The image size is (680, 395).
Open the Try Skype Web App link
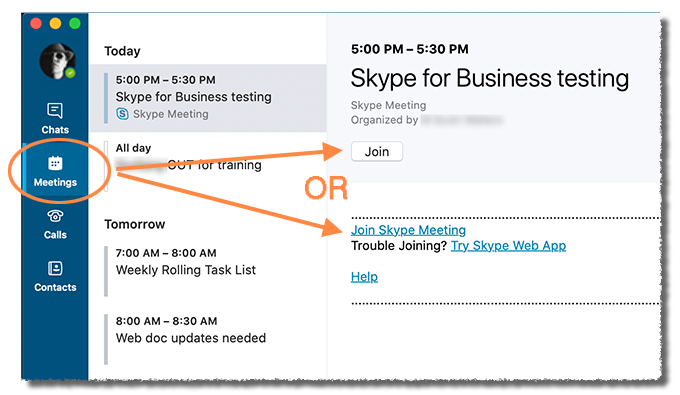(x=508, y=245)
